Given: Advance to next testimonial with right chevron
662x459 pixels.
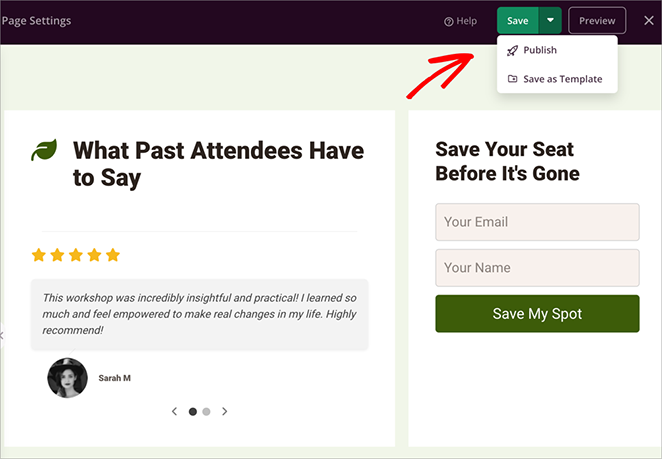Looking at the screenshot, I should coord(225,411).
